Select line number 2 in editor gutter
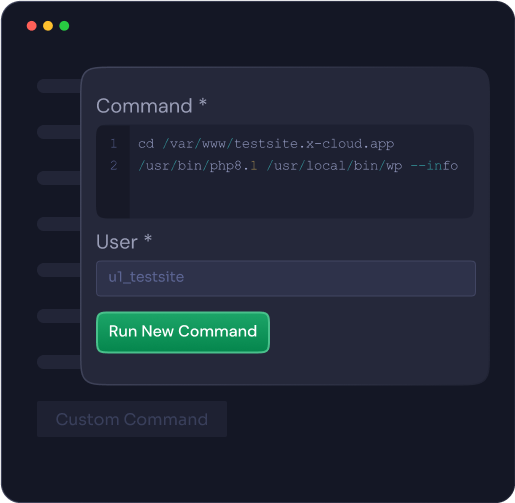515x503 pixels. 113,166
